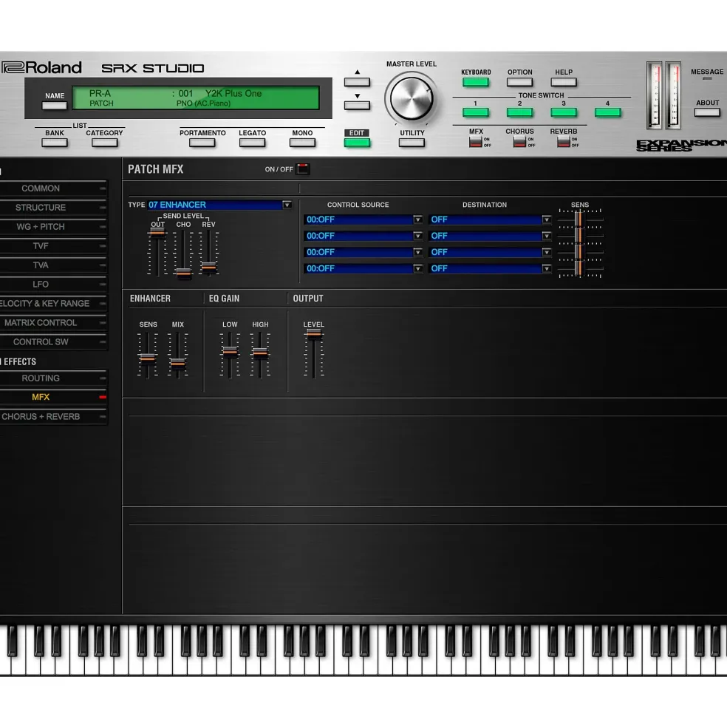
Task: Toggle the Portamento button
Action: tap(202, 143)
